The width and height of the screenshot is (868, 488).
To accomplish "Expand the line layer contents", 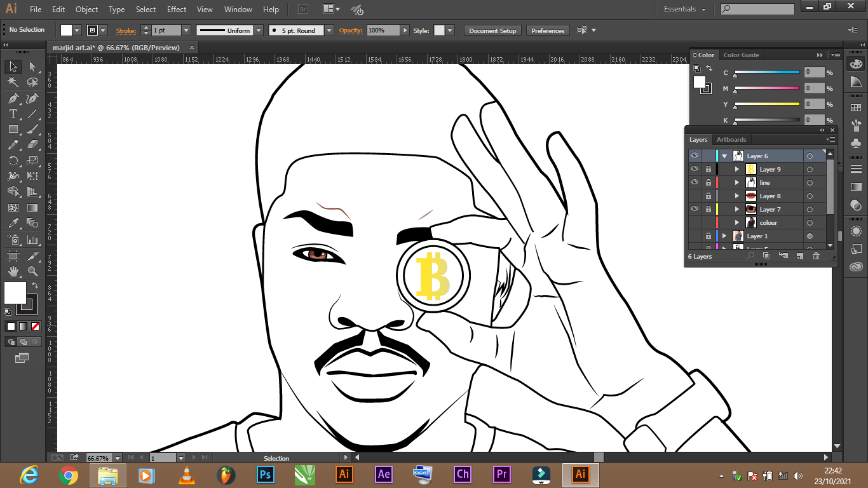I will coord(737,182).
